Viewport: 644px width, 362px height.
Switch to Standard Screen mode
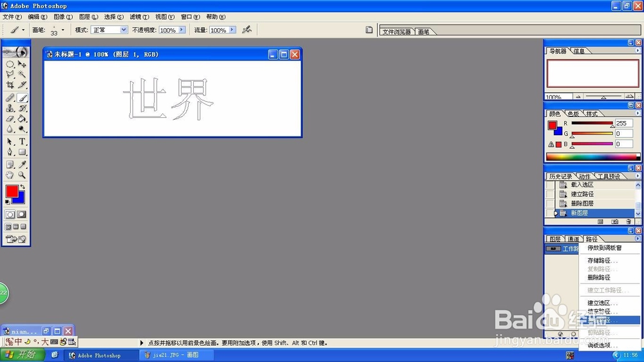click(8, 227)
